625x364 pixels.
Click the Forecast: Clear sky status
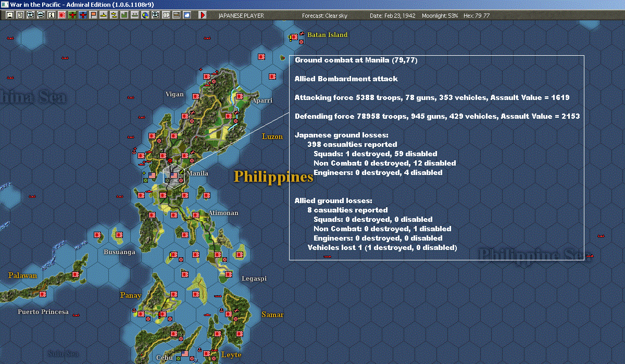coord(324,16)
